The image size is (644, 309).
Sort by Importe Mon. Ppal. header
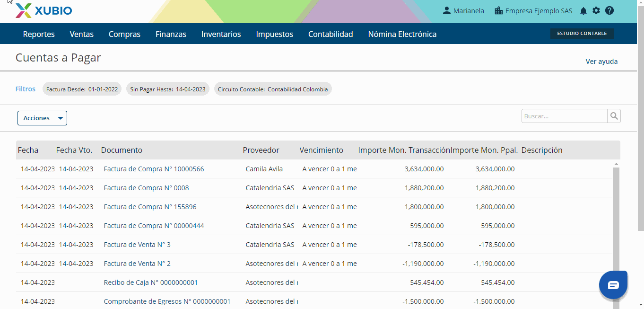(x=484, y=150)
